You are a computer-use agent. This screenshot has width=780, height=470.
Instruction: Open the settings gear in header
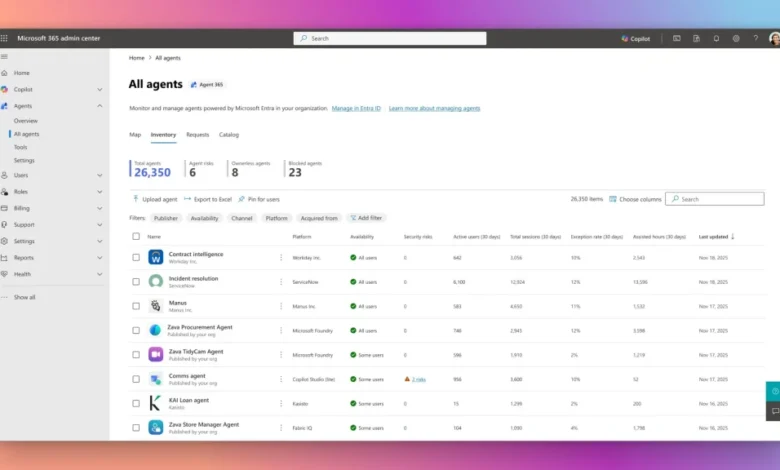(736, 38)
